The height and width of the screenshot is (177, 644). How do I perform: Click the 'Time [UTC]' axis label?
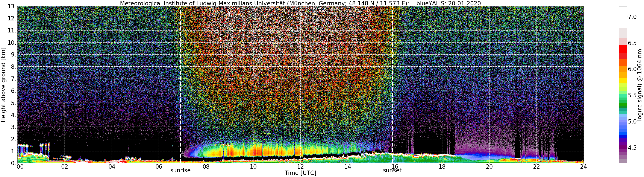(x=300, y=173)
